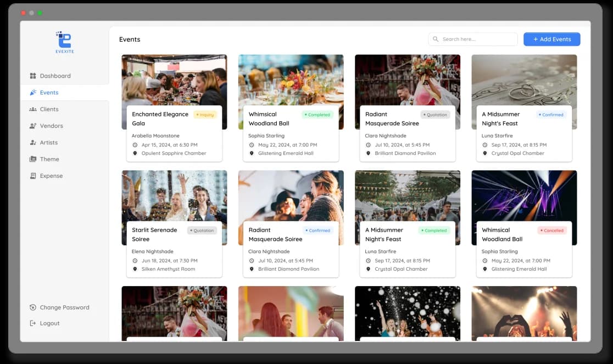Open Vendors using its sidebar icon
This screenshot has width=613, height=364.
(x=34, y=126)
